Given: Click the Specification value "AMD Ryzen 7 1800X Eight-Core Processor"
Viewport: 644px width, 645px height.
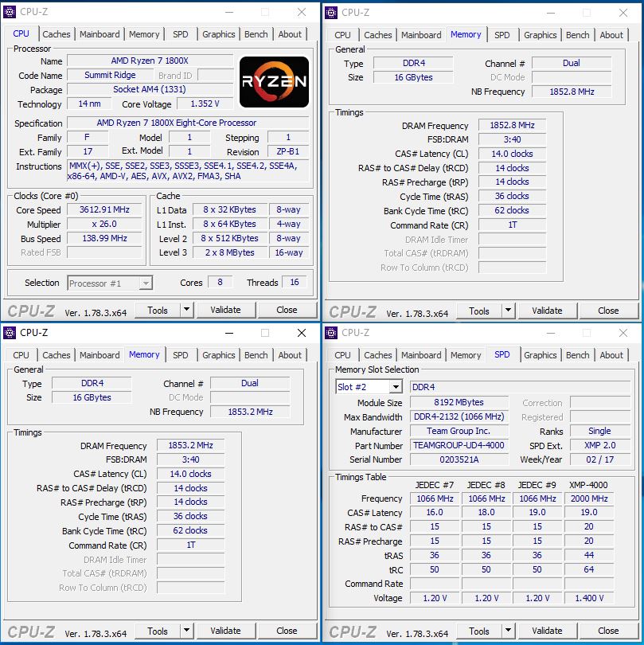Looking at the screenshot, I should pos(188,123).
